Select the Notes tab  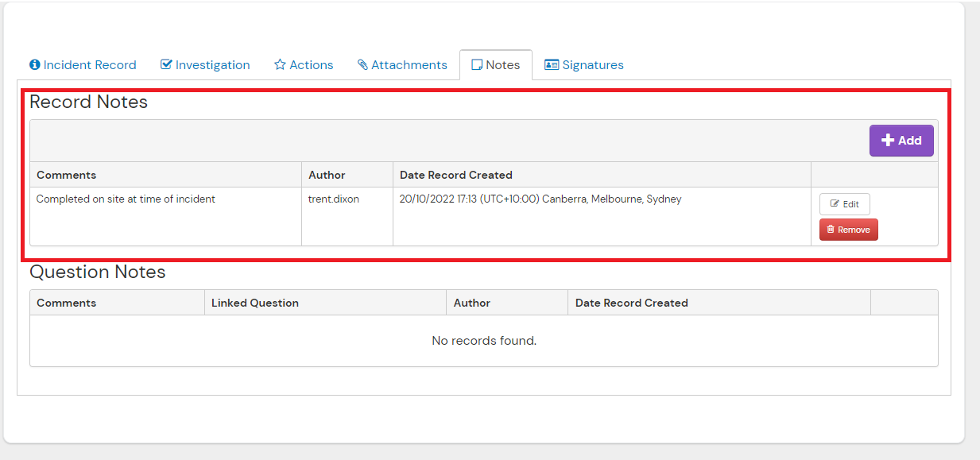[496, 65]
